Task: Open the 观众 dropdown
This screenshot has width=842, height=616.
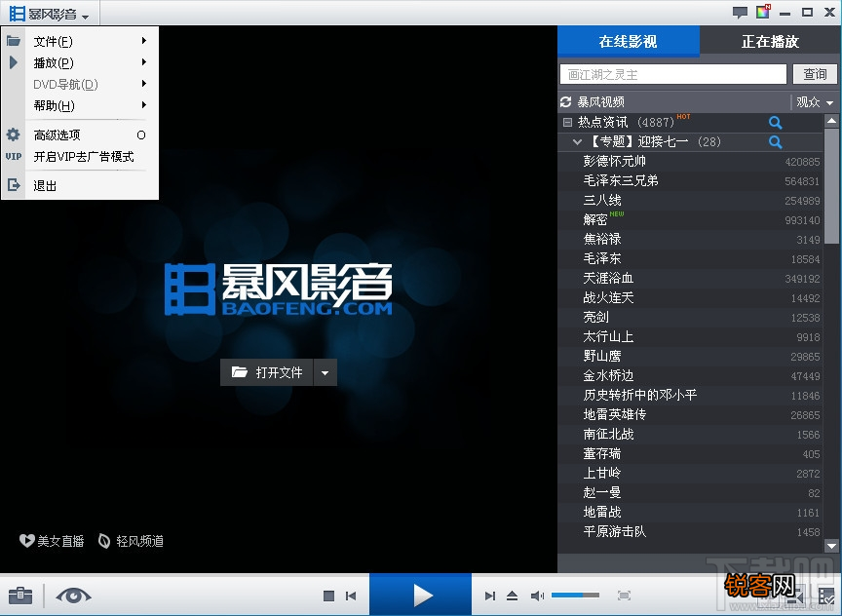Action: point(814,102)
